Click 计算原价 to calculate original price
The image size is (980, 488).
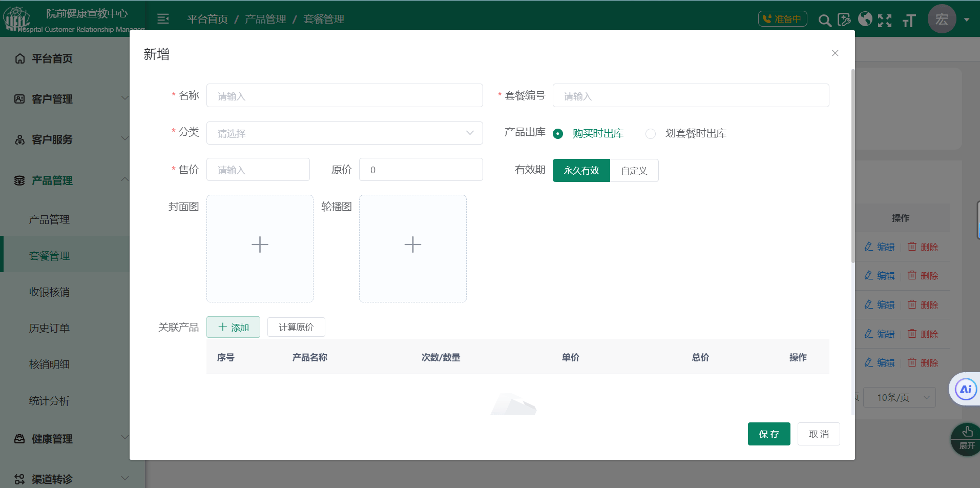[296, 327]
